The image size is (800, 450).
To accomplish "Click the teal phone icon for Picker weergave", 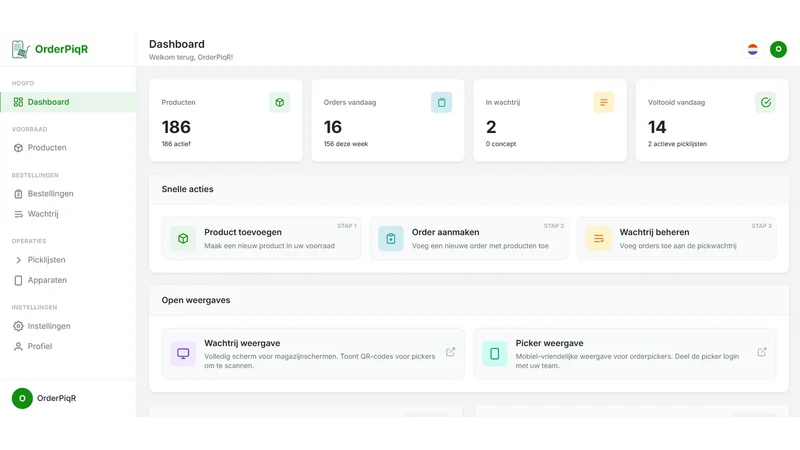I will [494, 354].
